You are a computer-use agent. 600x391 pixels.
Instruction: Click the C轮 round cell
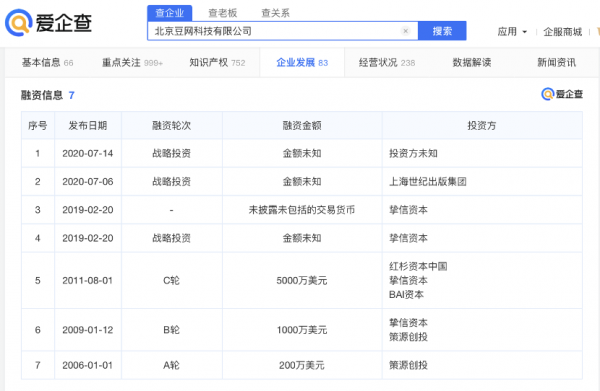171,280
